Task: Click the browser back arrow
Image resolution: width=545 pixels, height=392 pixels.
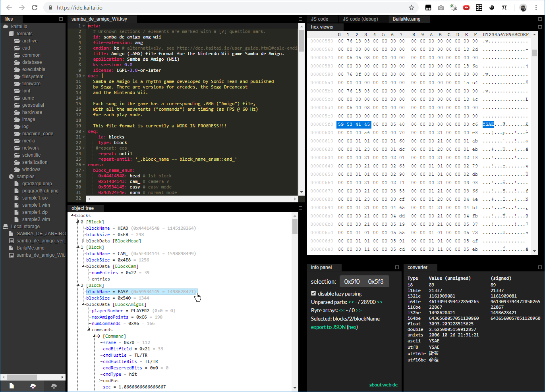Action: click(9, 8)
